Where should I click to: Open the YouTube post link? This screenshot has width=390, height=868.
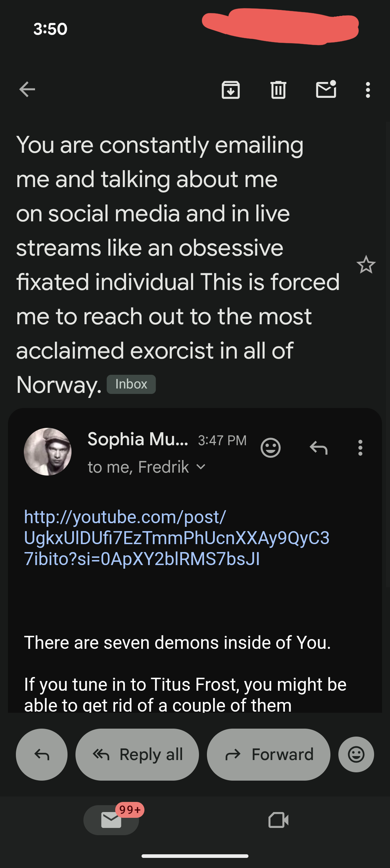pos(177,538)
